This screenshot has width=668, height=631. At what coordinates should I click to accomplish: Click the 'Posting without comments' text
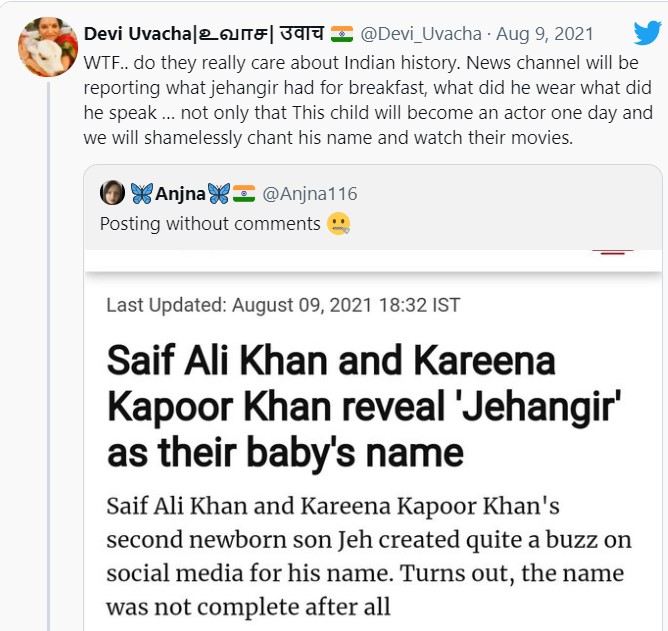click(210, 223)
